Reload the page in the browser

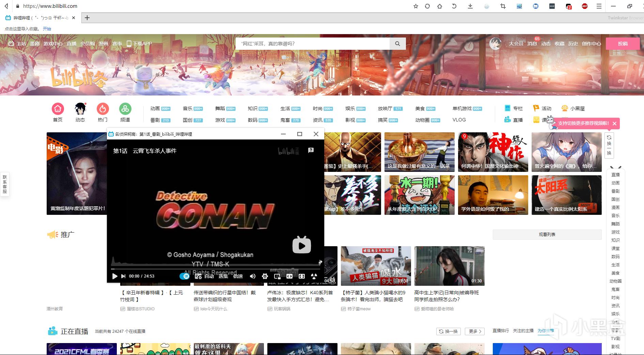pyautogui.click(x=427, y=6)
